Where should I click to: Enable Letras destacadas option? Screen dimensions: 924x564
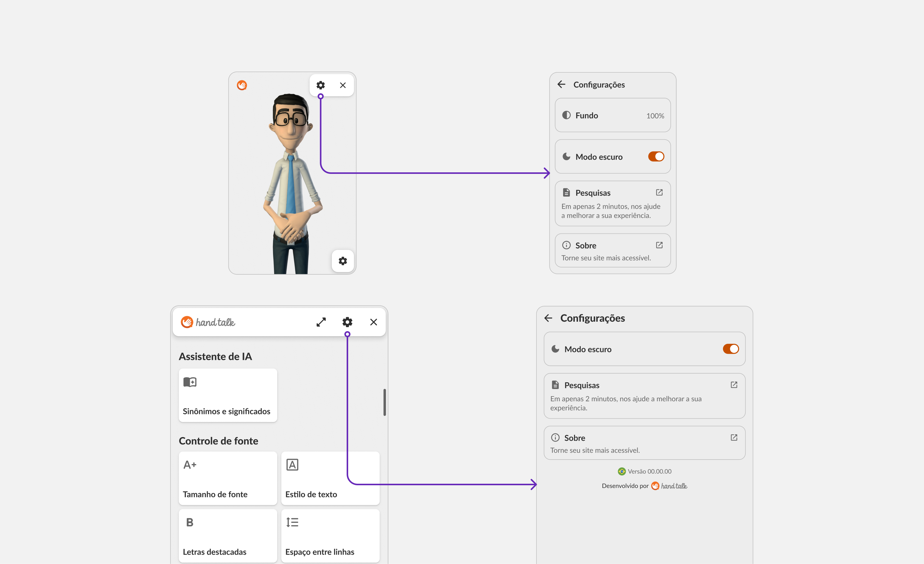228,536
